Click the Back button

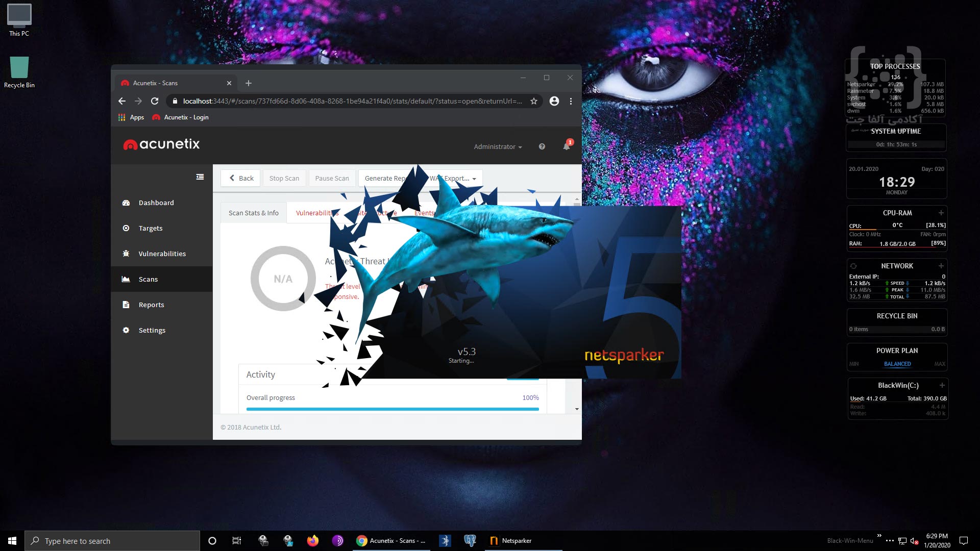pyautogui.click(x=241, y=178)
